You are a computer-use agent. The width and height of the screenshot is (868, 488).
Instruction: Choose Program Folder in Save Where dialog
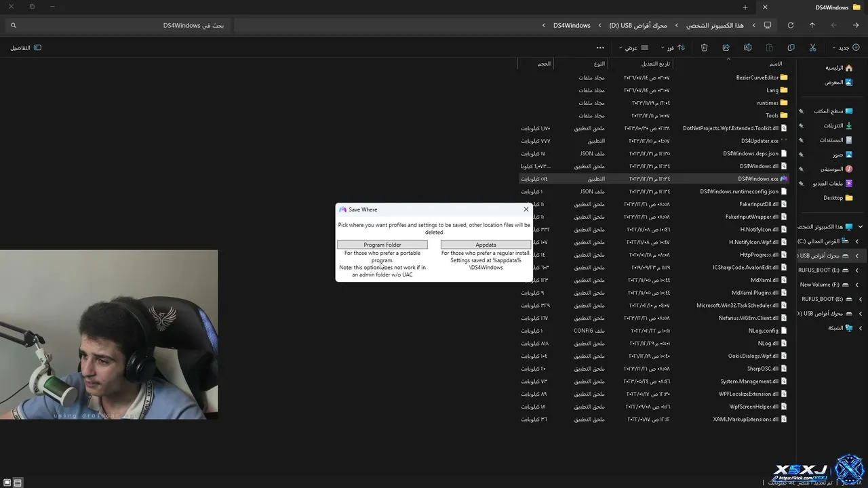[382, 245]
